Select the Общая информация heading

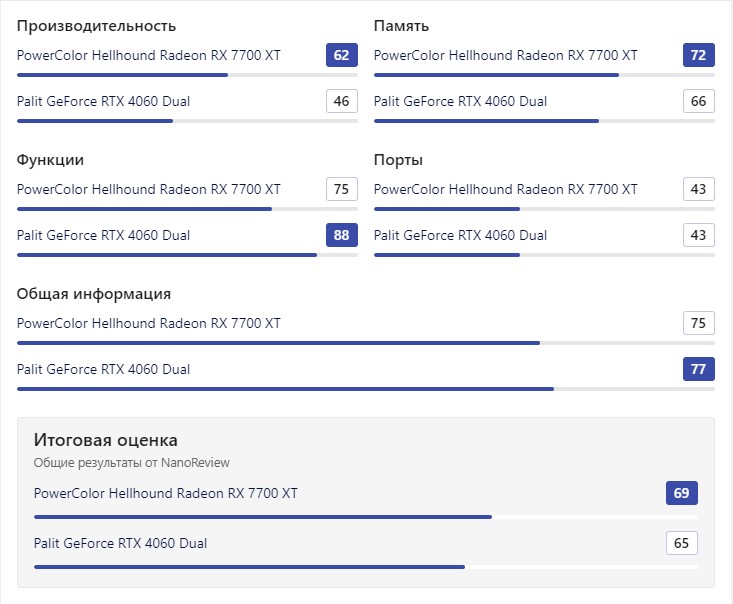pos(93,294)
